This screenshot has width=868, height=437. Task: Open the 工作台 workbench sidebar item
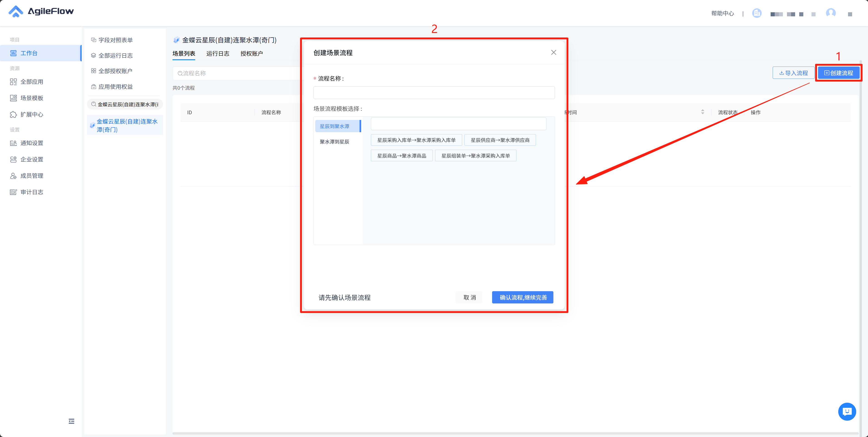coord(29,53)
